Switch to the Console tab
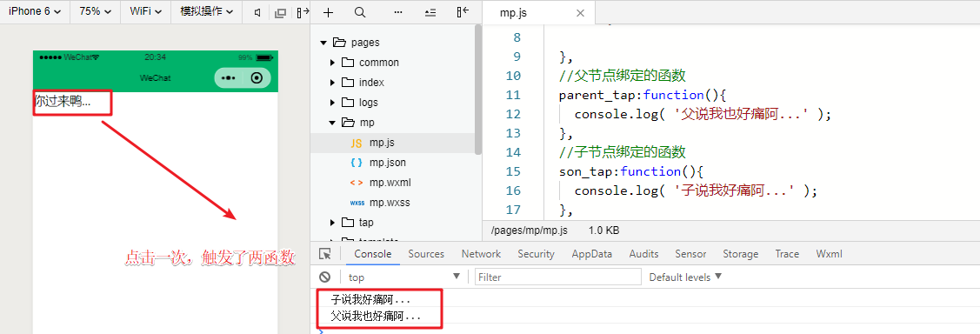This screenshot has height=334, width=980. click(372, 254)
